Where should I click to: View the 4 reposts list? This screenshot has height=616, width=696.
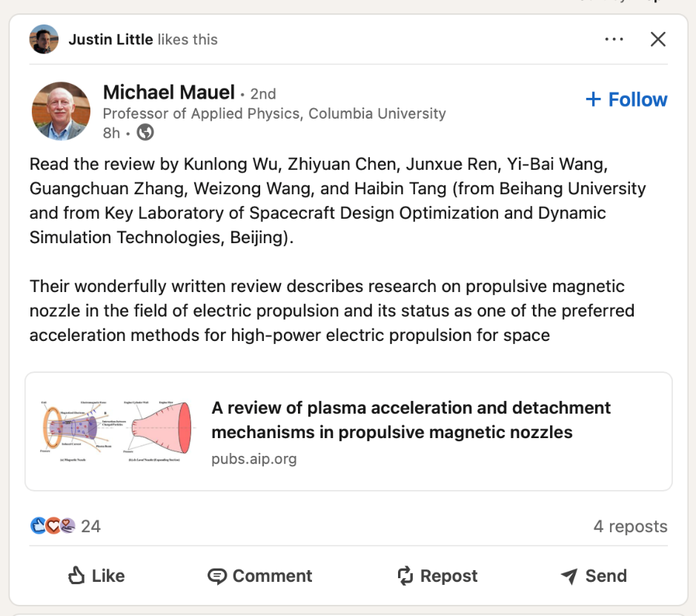coord(630,526)
